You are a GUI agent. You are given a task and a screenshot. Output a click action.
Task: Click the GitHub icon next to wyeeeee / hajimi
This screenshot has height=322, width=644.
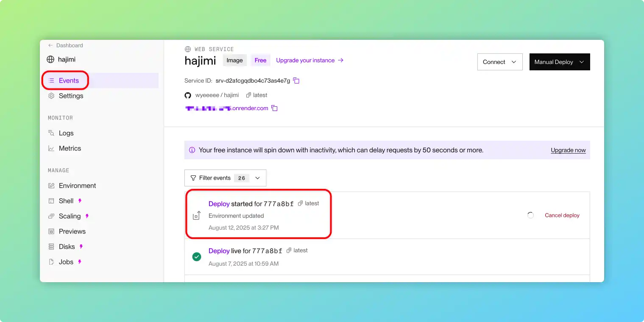188,95
